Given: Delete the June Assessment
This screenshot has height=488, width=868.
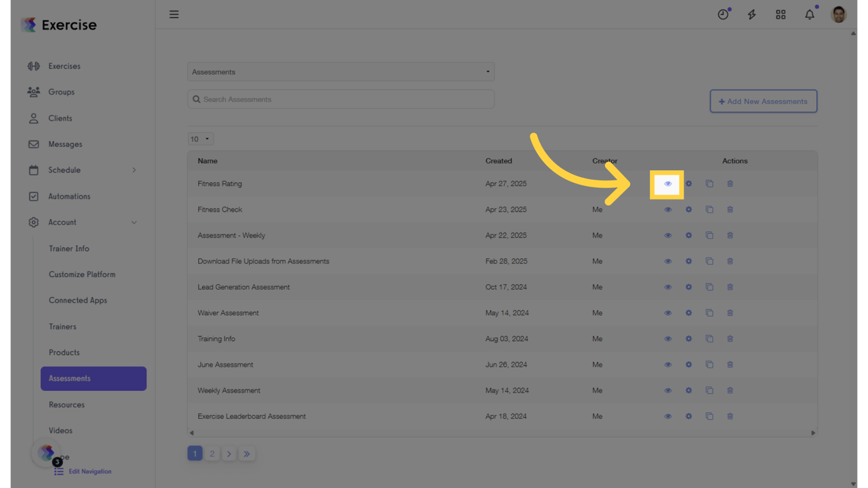Looking at the screenshot, I should point(730,365).
